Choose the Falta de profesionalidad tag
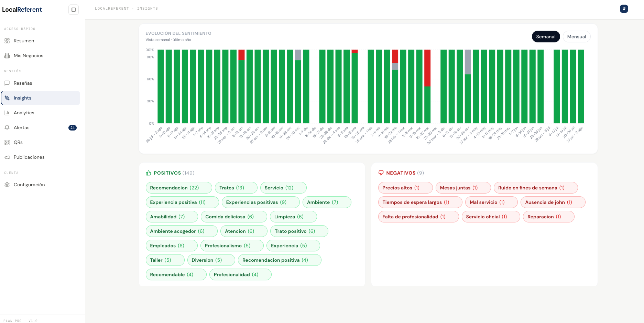 click(418, 217)
